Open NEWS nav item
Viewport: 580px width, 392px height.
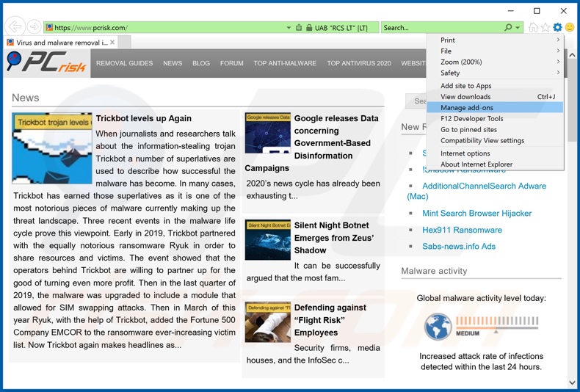coord(173,63)
